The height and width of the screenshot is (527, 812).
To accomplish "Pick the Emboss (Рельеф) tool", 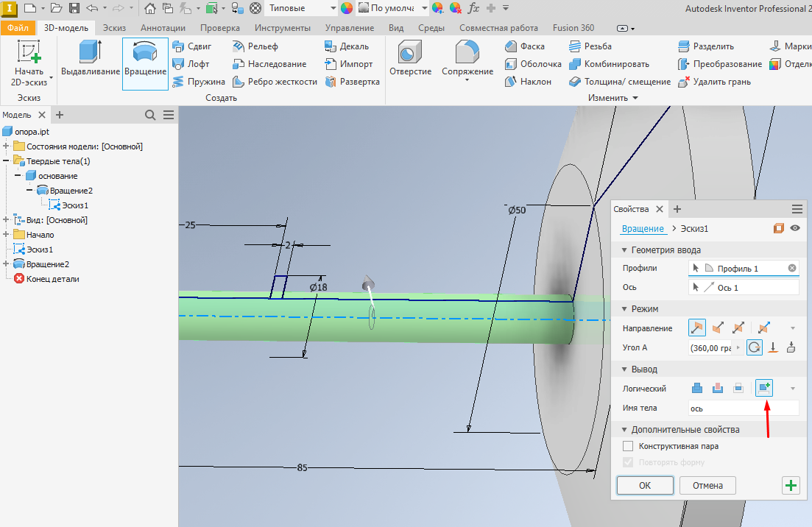I will 255,46.
